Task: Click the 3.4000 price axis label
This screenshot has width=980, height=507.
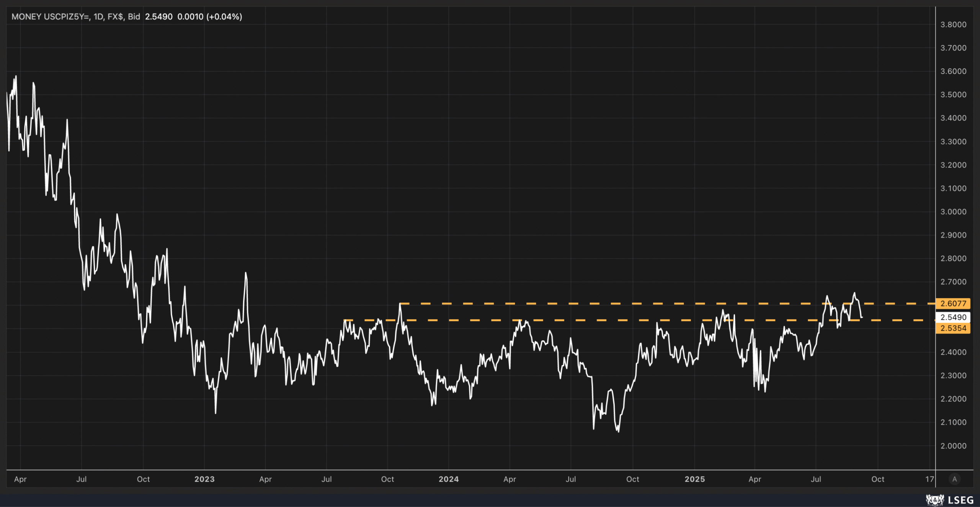Action: [x=953, y=118]
